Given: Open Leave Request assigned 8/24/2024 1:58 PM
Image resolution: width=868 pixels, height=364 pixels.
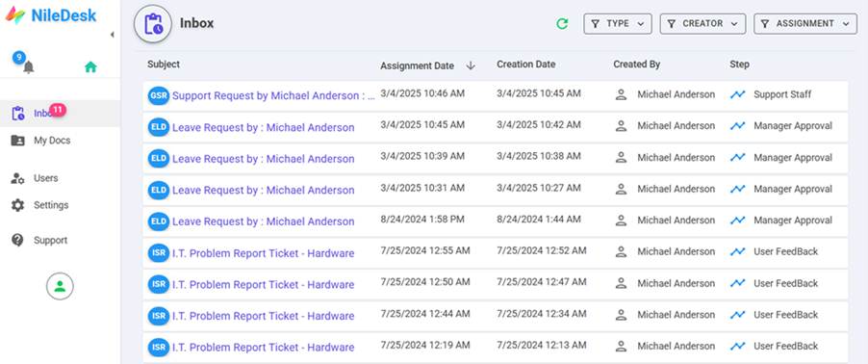Looking at the screenshot, I should pyautogui.click(x=263, y=221).
